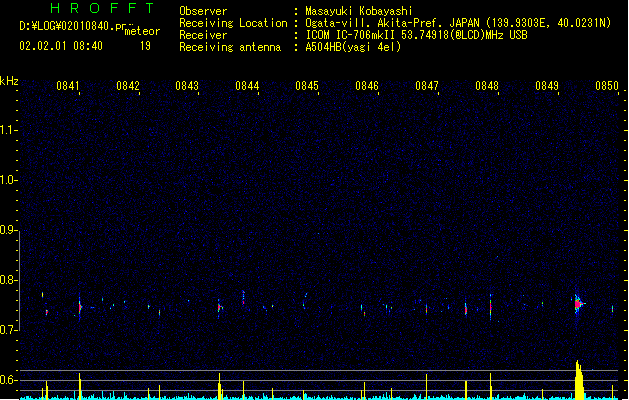Image resolution: width=629 pixels, height=400 pixels.
Task: Click the 0849 time marker
Action: pos(547,86)
